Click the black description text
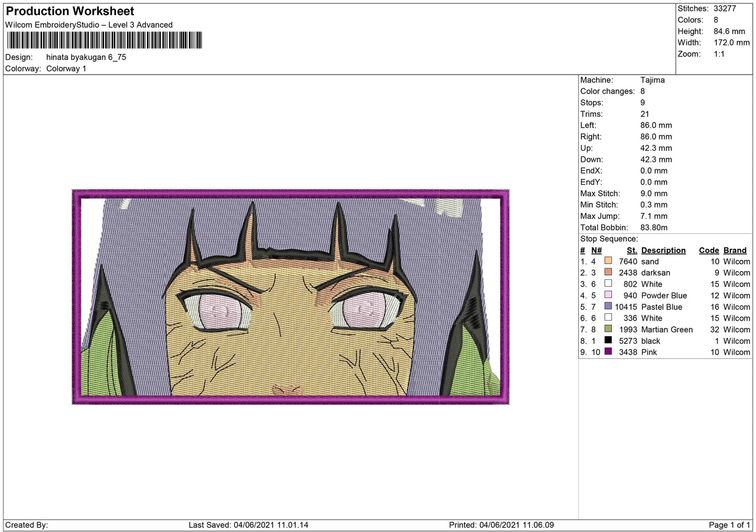The height and width of the screenshot is (532, 756). (651, 341)
